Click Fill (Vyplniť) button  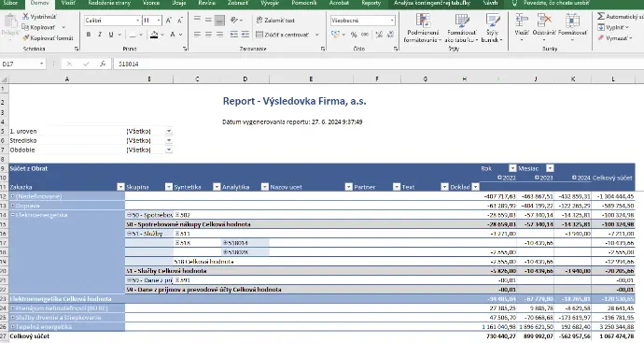coord(613,27)
